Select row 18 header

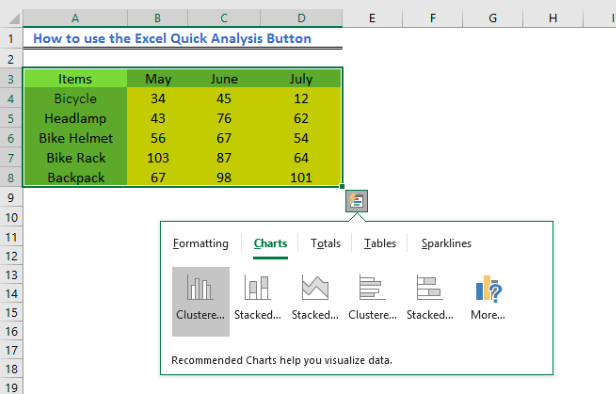pos(11,369)
